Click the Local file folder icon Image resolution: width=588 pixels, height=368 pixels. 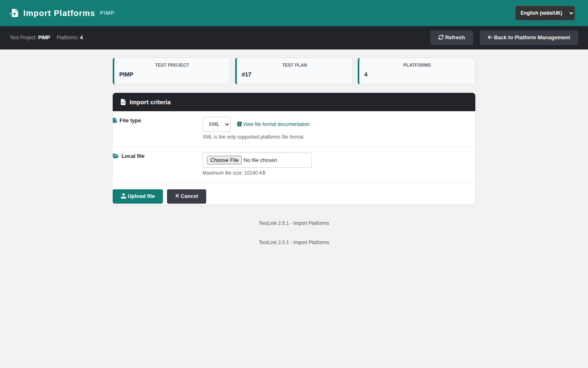point(116,156)
